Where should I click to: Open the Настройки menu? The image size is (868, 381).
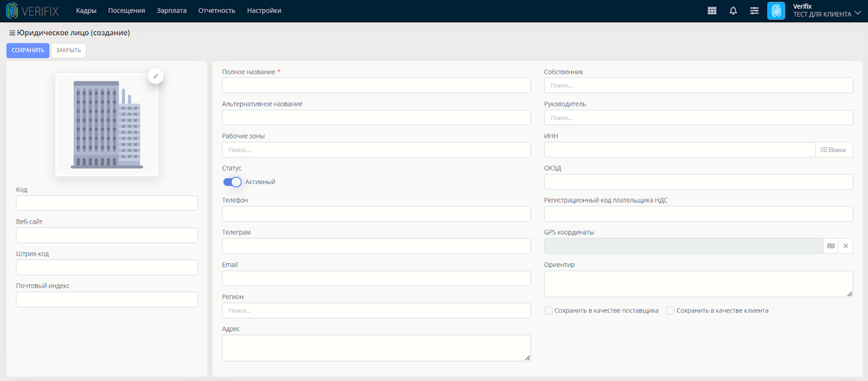coord(264,11)
